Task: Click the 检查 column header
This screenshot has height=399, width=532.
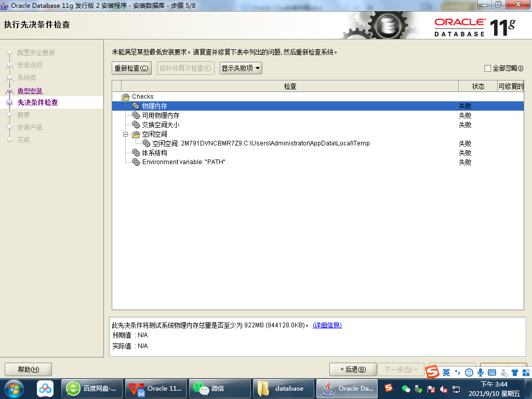Action: coord(290,86)
